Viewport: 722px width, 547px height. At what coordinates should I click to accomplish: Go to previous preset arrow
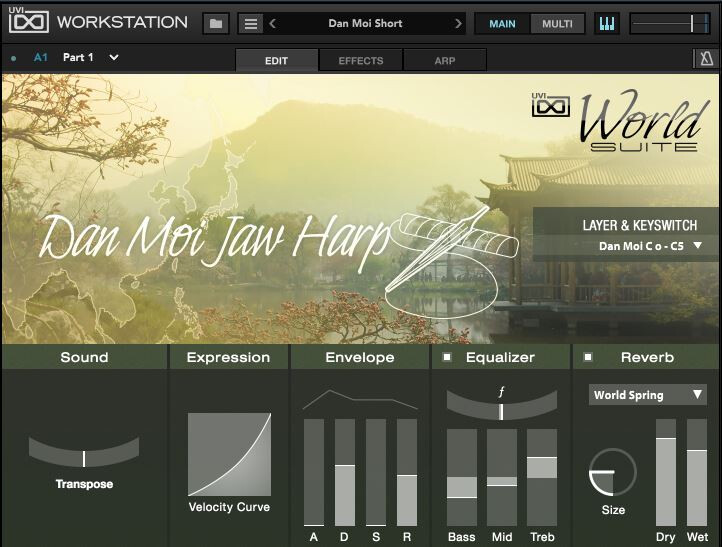click(x=272, y=23)
